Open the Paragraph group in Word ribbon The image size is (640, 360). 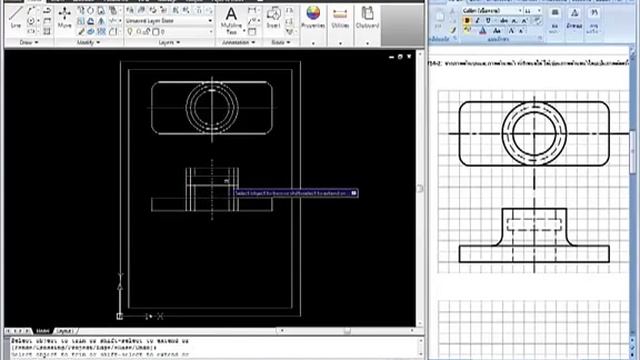pos(555,20)
